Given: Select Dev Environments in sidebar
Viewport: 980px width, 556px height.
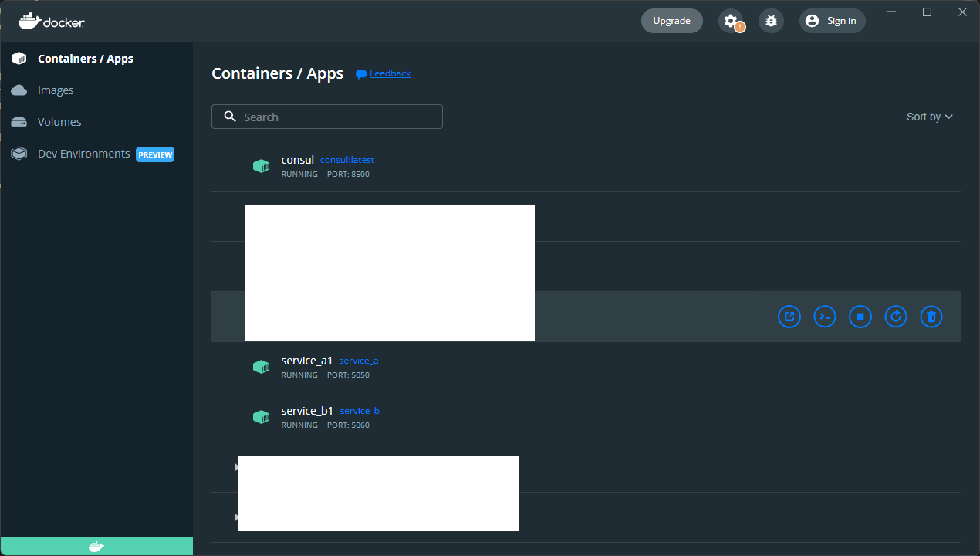Looking at the screenshot, I should tap(83, 154).
